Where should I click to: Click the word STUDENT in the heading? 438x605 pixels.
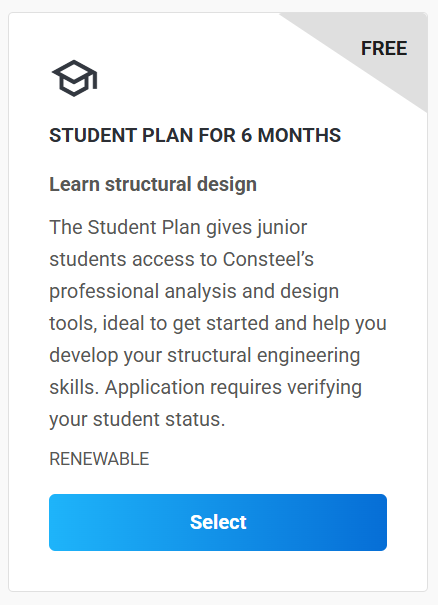93,135
